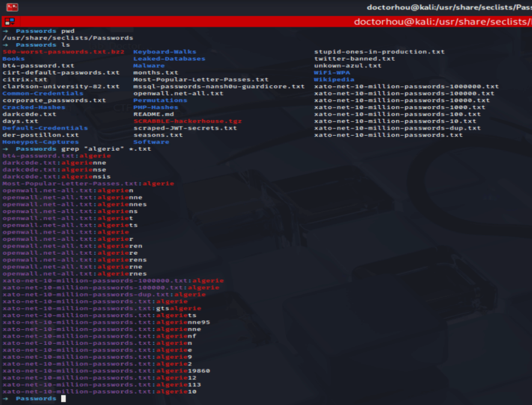The image size is (532, 405).
Task: Click the Cracked-Hashes directory name
Action: pos(34,107)
